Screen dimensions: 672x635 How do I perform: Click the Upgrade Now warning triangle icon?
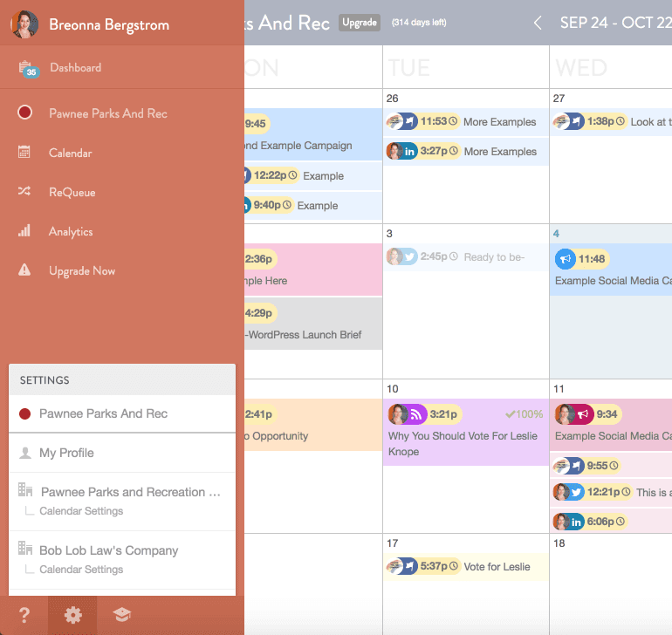tap(24, 270)
